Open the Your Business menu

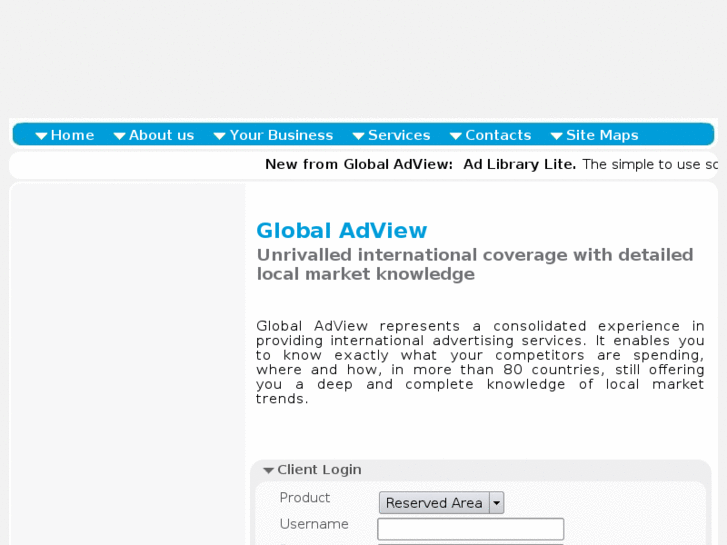(281, 135)
